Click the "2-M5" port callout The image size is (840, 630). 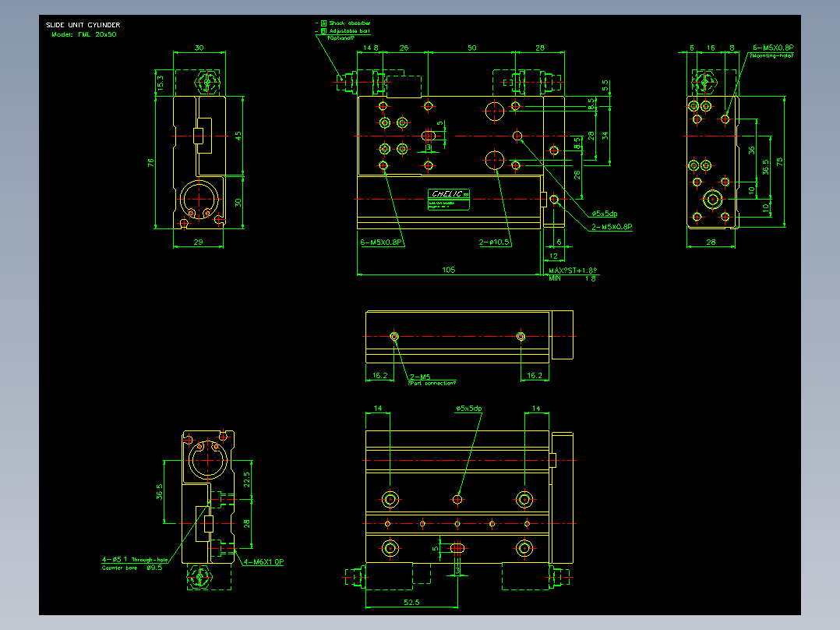pos(420,377)
